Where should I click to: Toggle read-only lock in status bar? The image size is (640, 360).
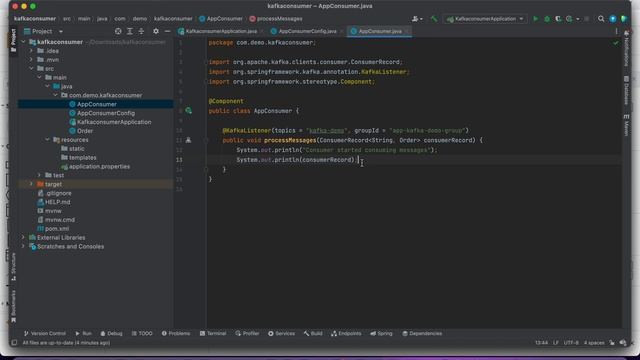coord(612,343)
